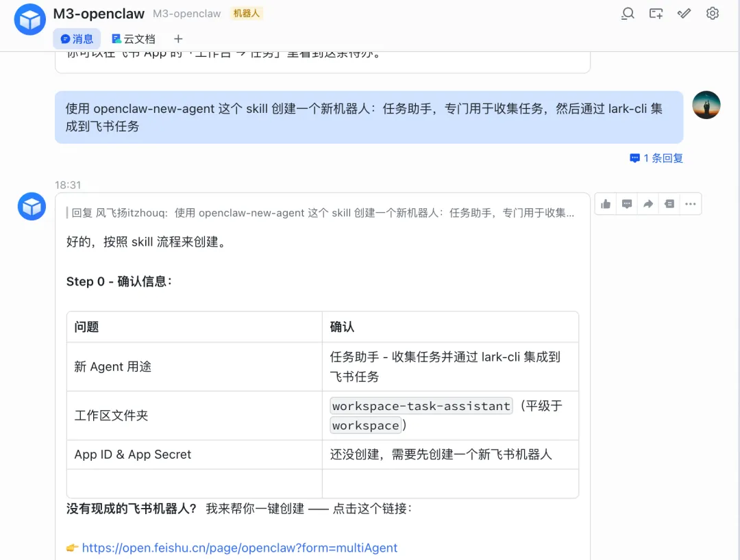The image size is (740, 560).
Task: Click the reply bubble icon in message toolbar
Action: pos(627,204)
